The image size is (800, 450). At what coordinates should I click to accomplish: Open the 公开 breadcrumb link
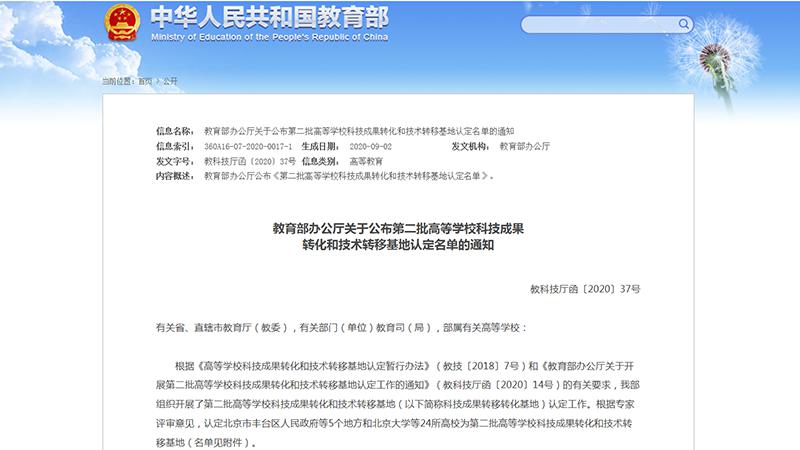click(170, 81)
